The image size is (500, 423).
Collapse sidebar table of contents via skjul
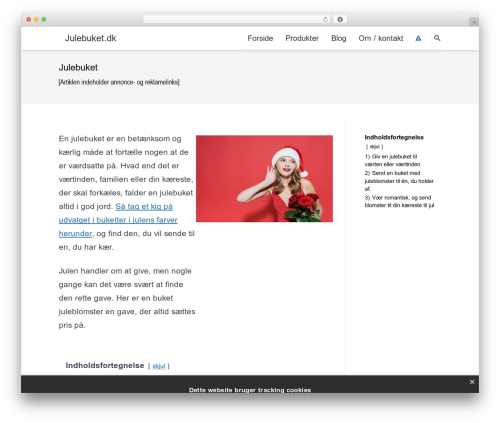375,147
